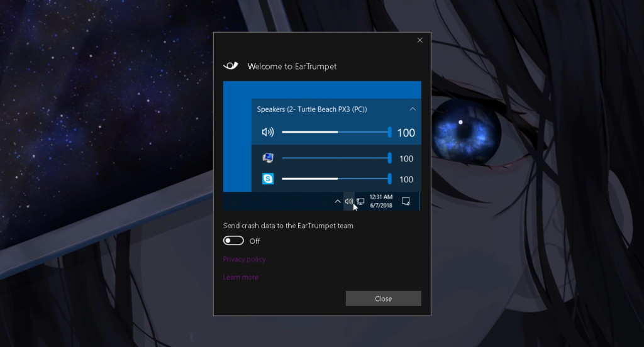Click the EarTrumpet logo icon

(x=230, y=66)
